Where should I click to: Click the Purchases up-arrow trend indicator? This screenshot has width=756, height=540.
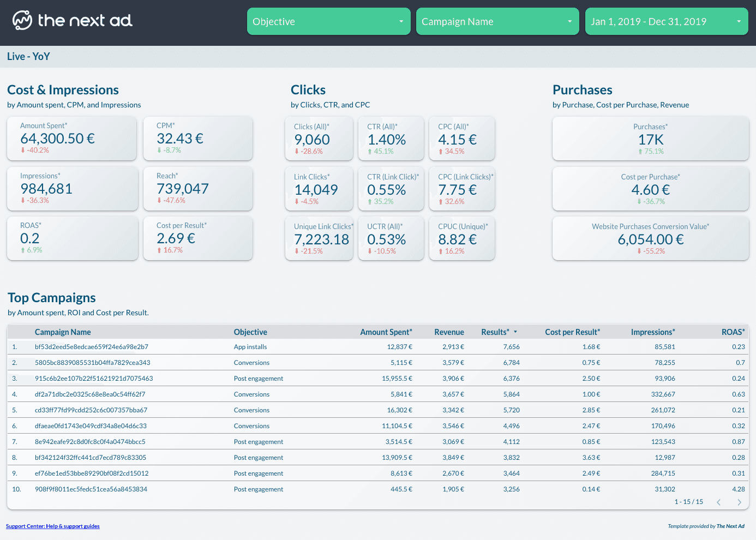640,152
